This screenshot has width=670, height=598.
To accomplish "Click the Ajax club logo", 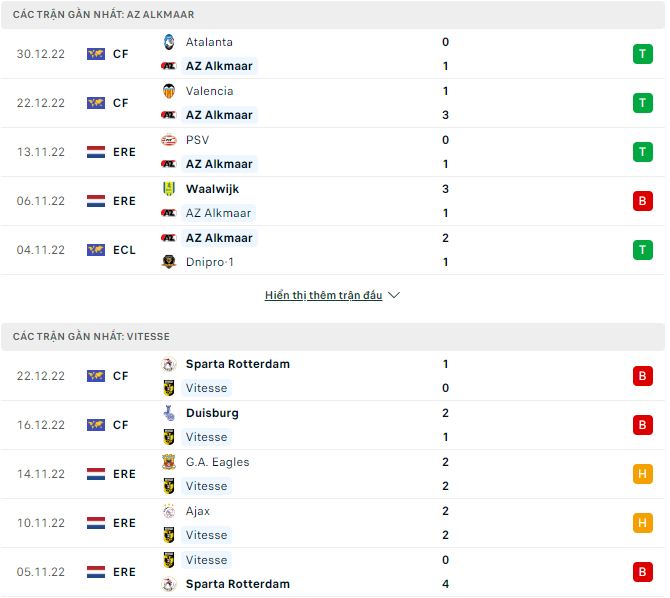I will point(169,511).
